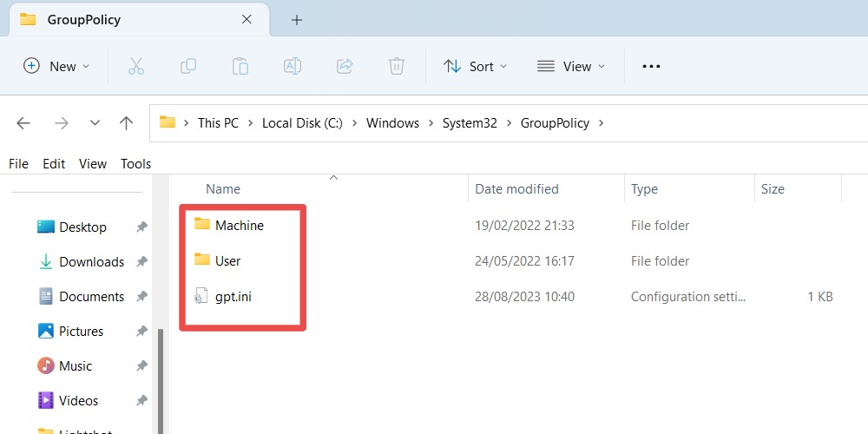The height and width of the screenshot is (434, 868).
Task: Open Documents in the sidebar
Action: click(91, 297)
